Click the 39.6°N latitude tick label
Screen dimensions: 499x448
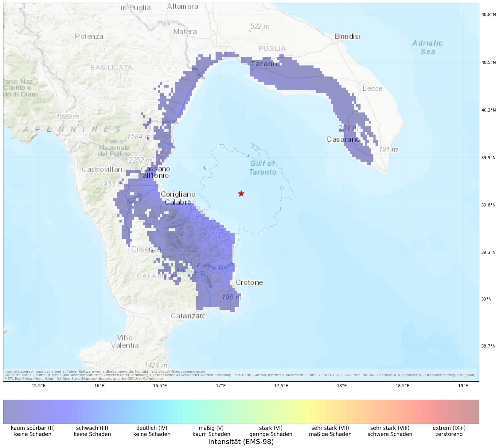tap(489, 205)
